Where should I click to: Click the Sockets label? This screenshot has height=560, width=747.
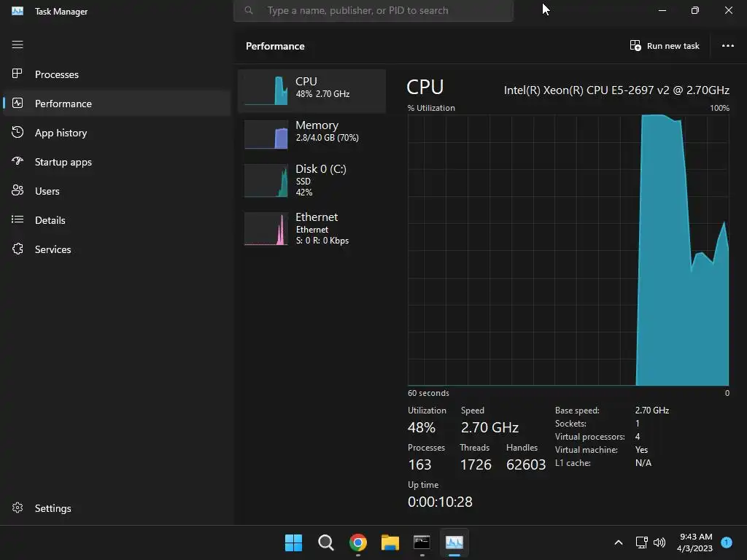pyautogui.click(x=570, y=424)
